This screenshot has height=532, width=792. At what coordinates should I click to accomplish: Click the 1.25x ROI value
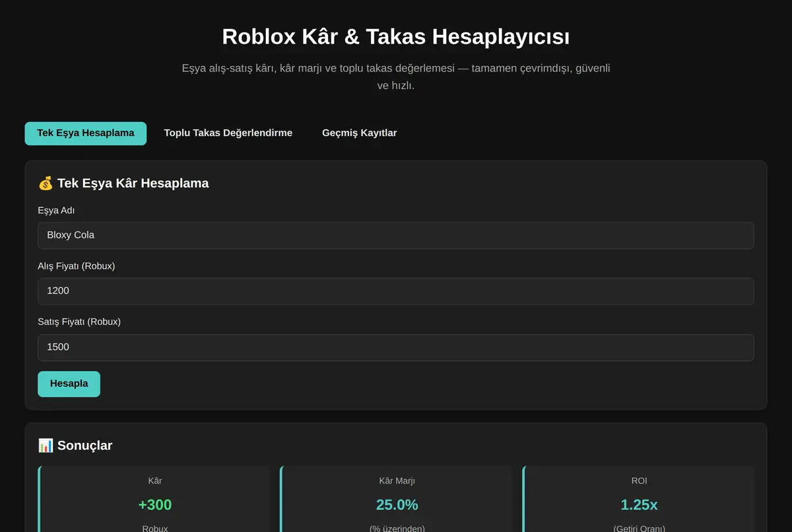pyautogui.click(x=639, y=505)
